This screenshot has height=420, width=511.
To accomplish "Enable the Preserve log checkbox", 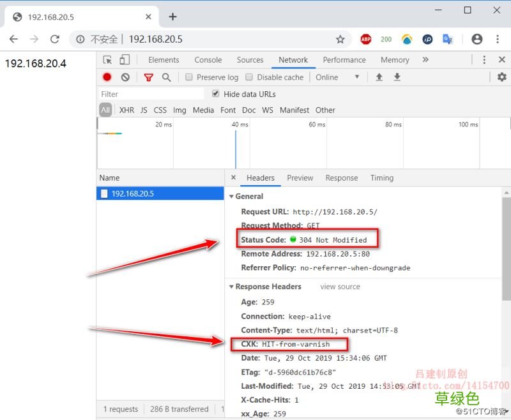I will point(188,77).
